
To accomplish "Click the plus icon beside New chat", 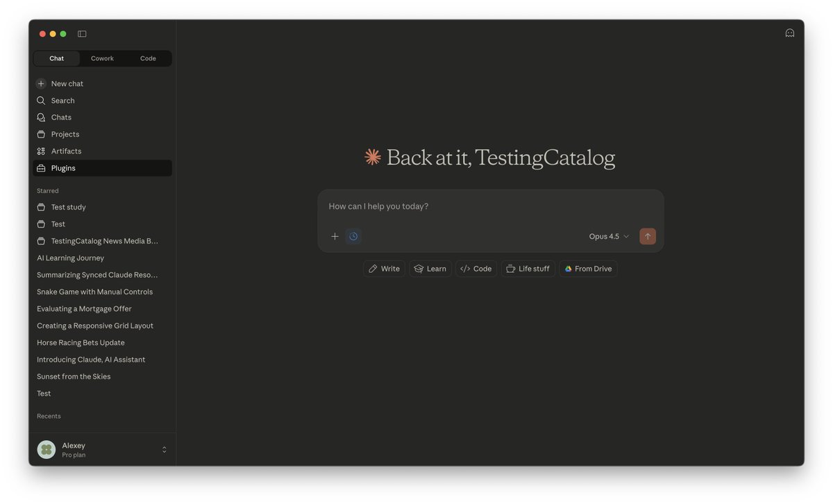I will tap(41, 83).
